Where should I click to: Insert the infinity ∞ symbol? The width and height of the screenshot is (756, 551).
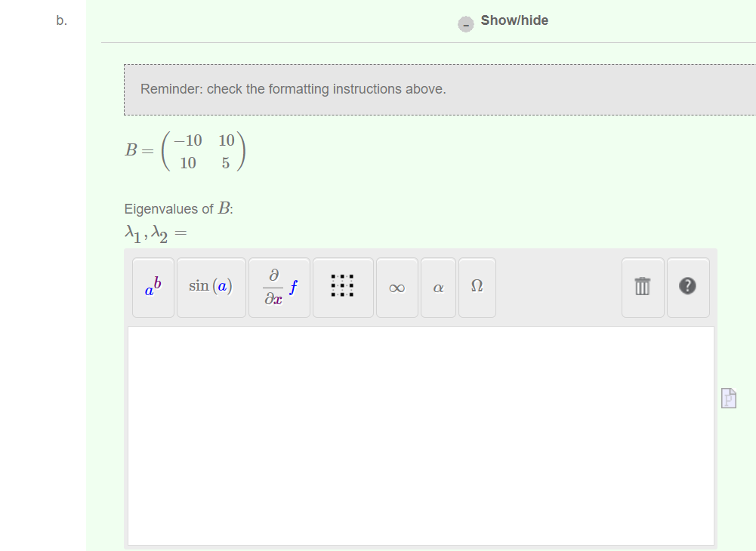pyautogui.click(x=396, y=287)
